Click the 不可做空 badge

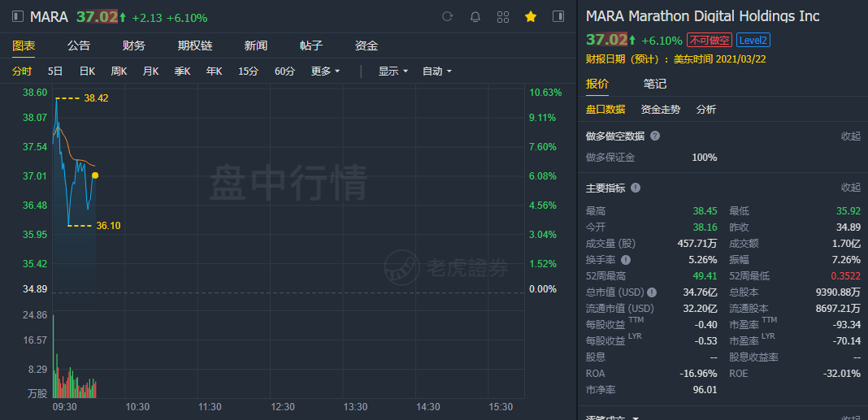point(710,40)
